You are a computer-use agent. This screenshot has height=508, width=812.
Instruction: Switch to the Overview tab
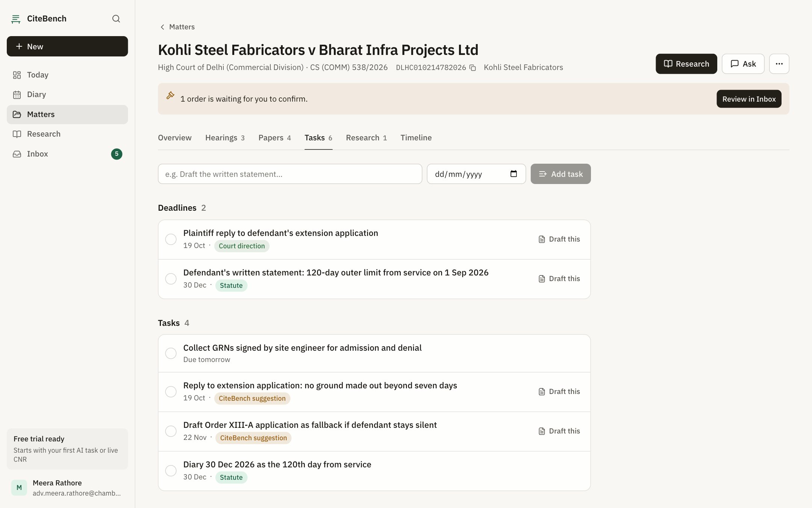[174, 138]
